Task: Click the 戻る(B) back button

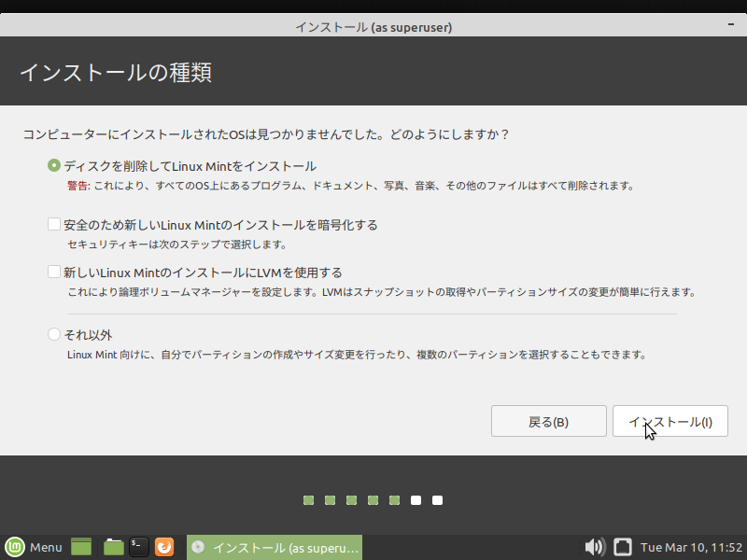Action: tap(549, 422)
